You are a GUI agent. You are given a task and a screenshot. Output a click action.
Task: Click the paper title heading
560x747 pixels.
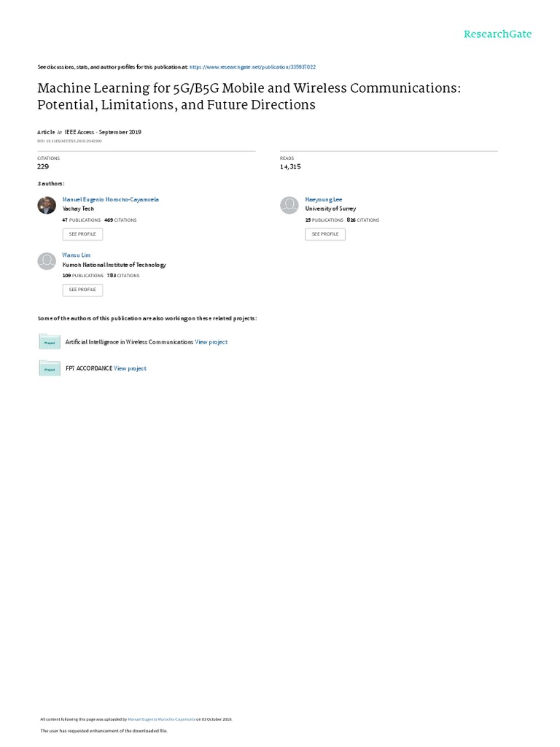[x=250, y=96]
